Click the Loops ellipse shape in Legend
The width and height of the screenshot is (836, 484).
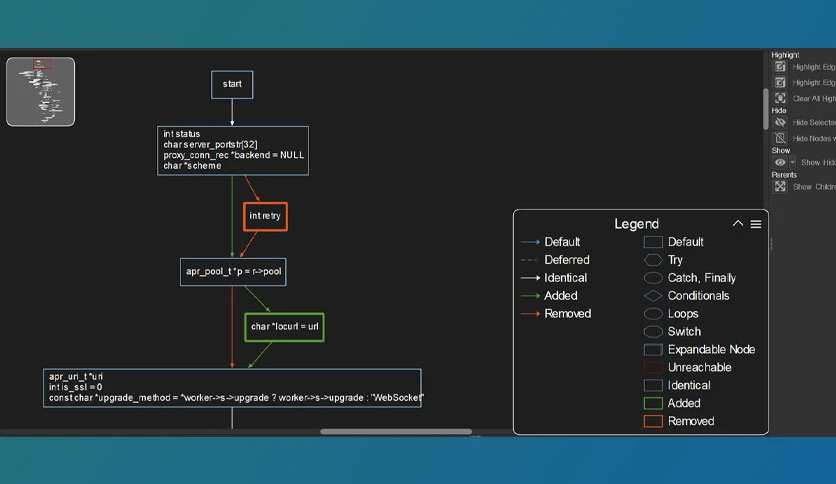point(653,314)
